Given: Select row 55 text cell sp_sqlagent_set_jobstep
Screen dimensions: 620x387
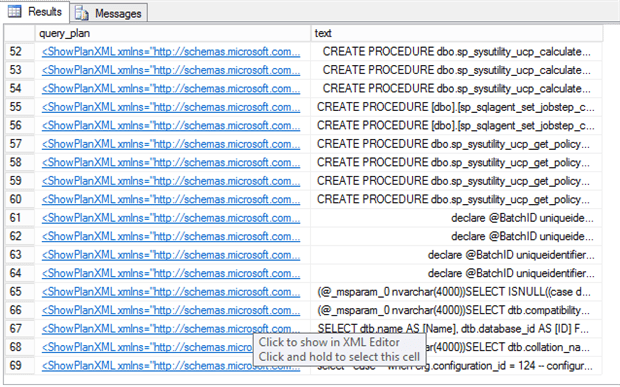Looking at the screenshot, I should coord(457,107).
